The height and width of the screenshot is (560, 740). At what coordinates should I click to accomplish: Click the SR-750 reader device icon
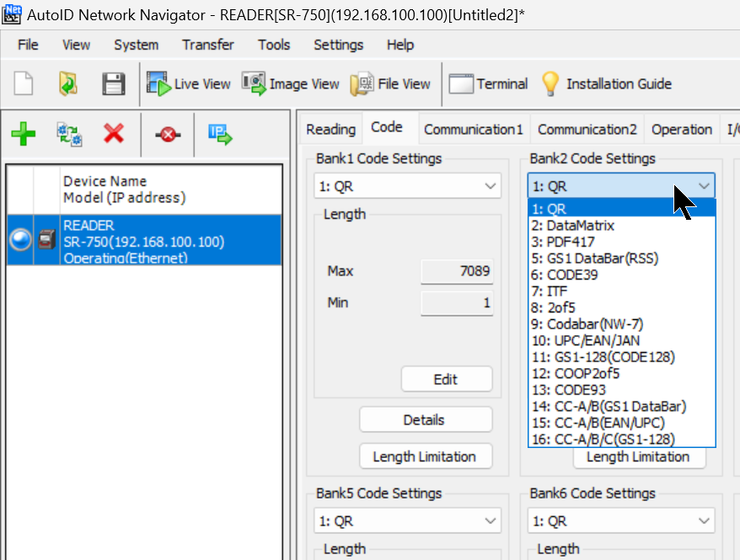pyautogui.click(x=46, y=239)
